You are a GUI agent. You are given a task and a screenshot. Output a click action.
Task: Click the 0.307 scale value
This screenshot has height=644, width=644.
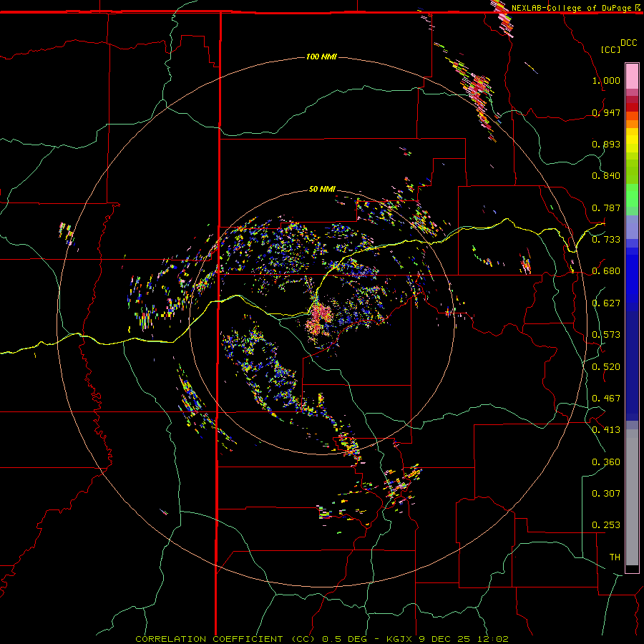(606, 493)
